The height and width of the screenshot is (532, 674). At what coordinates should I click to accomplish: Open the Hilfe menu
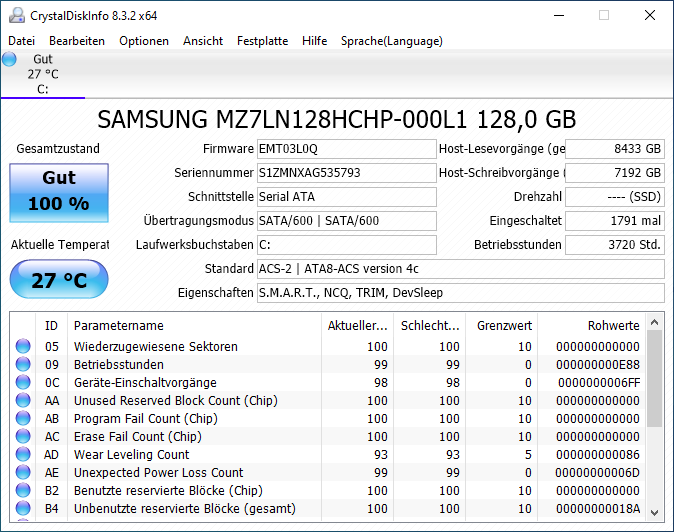(315, 41)
